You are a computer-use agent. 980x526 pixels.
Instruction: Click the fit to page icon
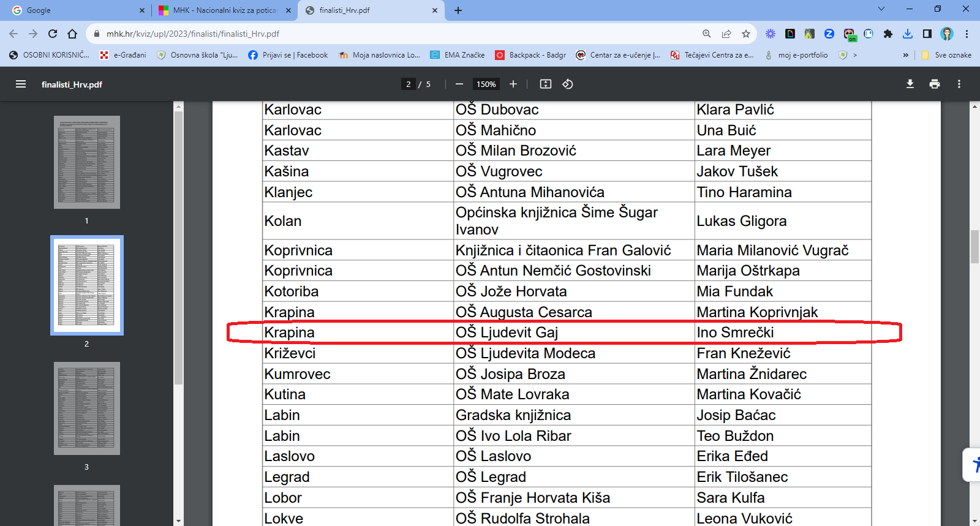(x=546, y=84)
